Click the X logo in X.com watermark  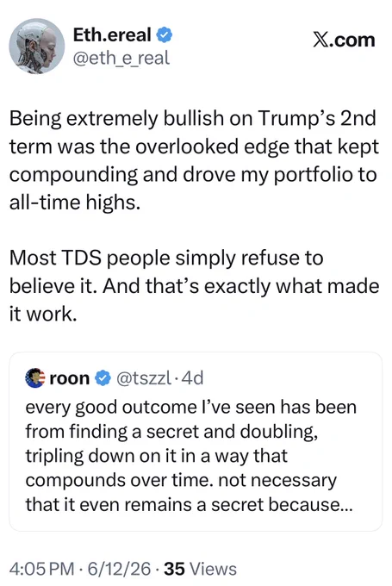click(x=320, y=41)
